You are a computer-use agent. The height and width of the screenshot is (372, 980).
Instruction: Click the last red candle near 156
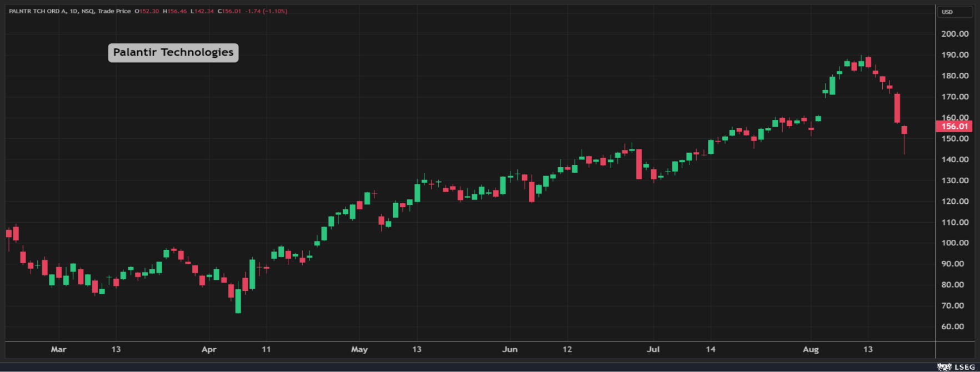pyautogui.click(x=904, y=130)
